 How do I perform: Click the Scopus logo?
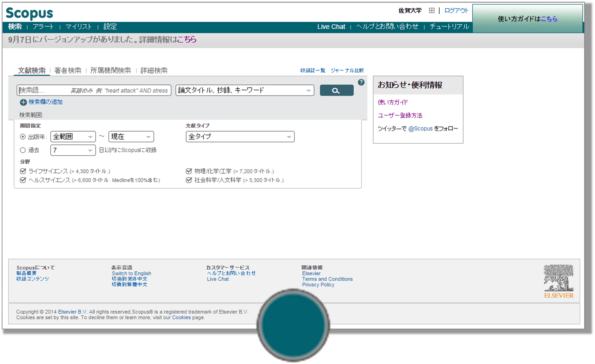(x=29, y=13)
